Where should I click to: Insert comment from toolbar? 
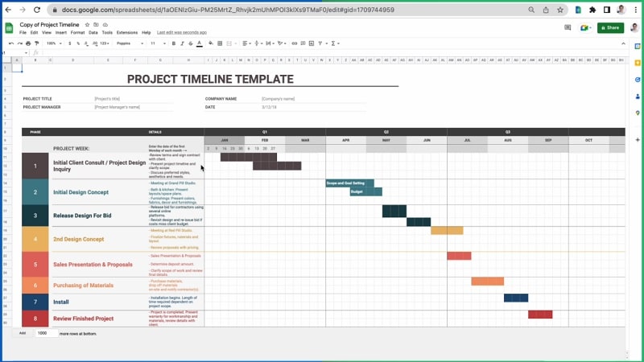303,43
